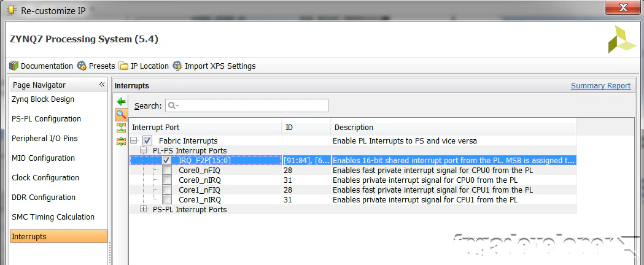Click the search dropdown magnifier in field

point(173,106)
